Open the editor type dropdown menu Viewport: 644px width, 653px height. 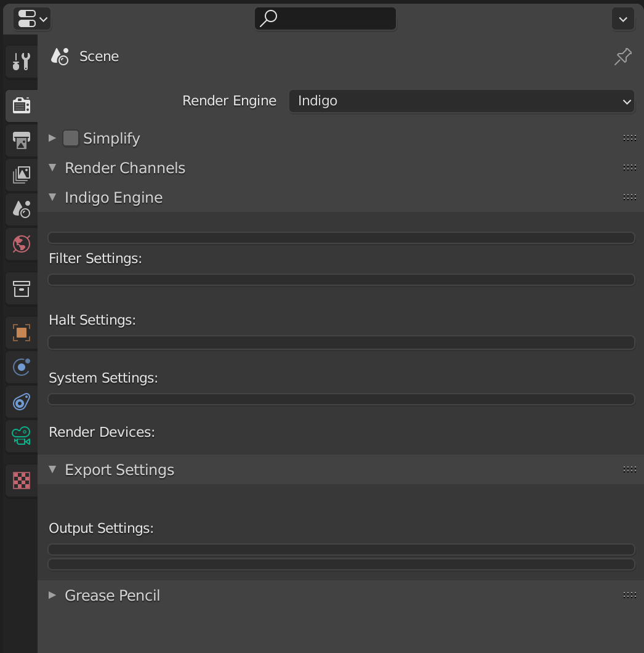(32, 19)
